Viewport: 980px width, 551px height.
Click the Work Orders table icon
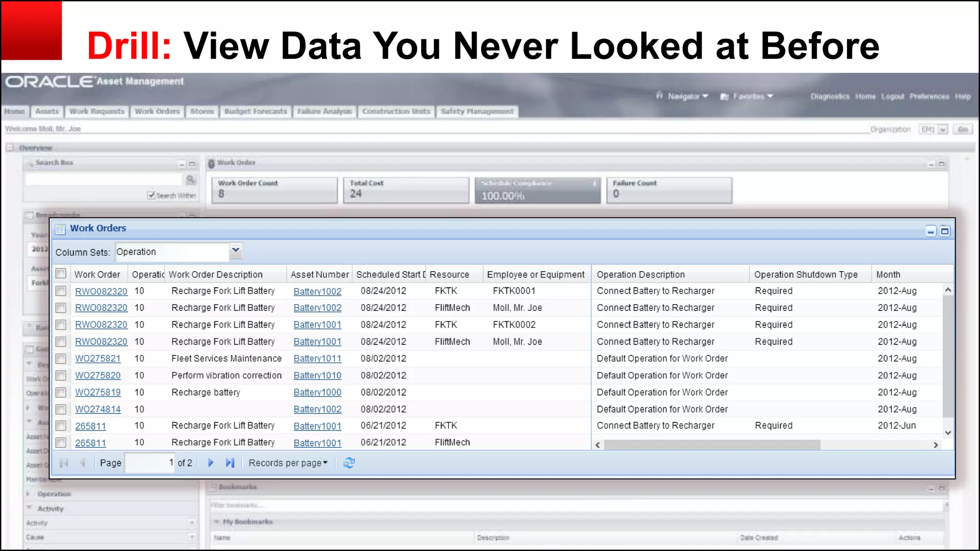tap(60, 229)
